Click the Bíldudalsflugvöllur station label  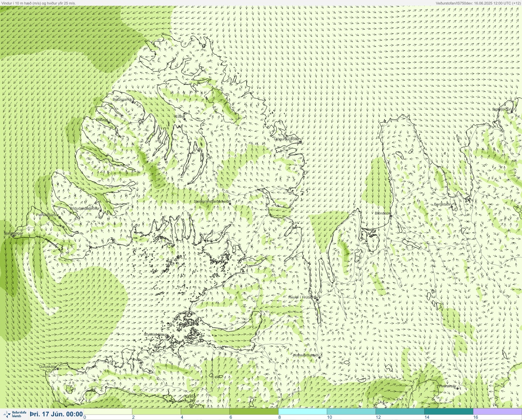pos(85,208)
